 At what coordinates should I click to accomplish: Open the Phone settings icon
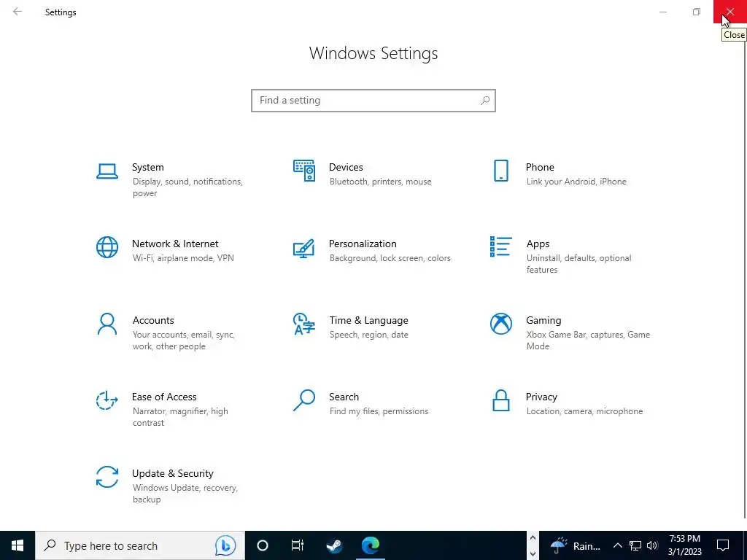500,171
